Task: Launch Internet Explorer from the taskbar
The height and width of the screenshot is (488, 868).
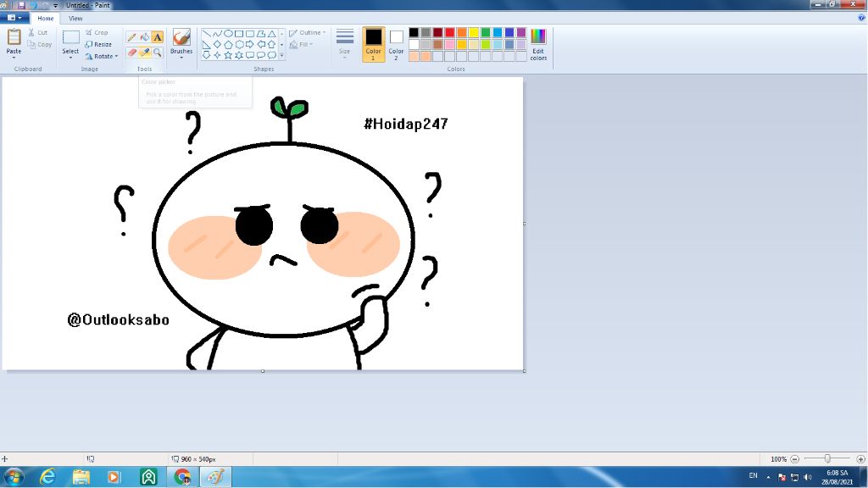Action: pos(47,477)
